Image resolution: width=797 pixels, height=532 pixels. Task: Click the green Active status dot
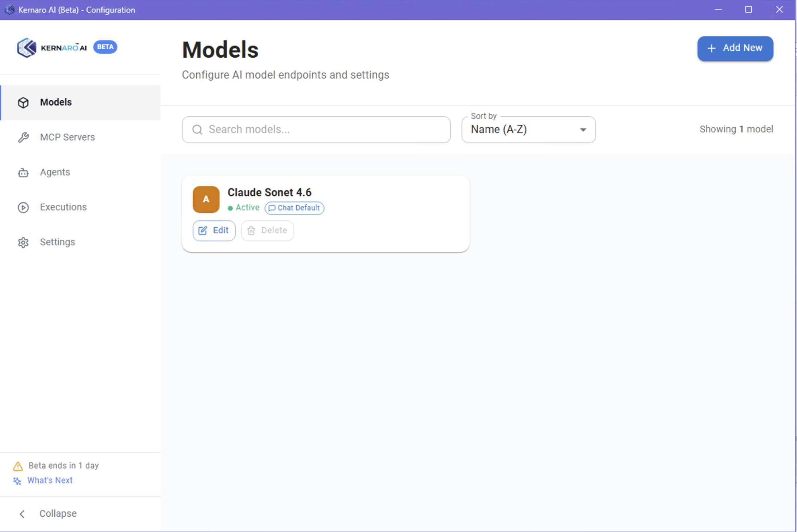coord(230,208)
